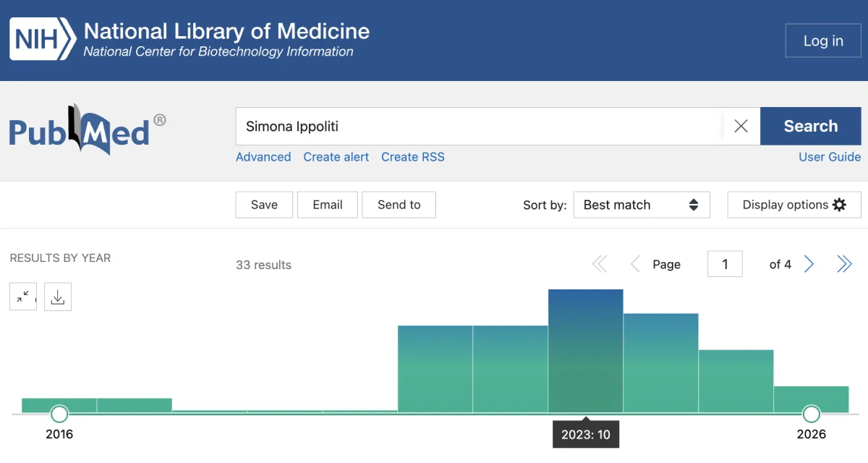Open the Sort by Best match dropdown
This screenshot has height=463, width=868.
[641, 205]
